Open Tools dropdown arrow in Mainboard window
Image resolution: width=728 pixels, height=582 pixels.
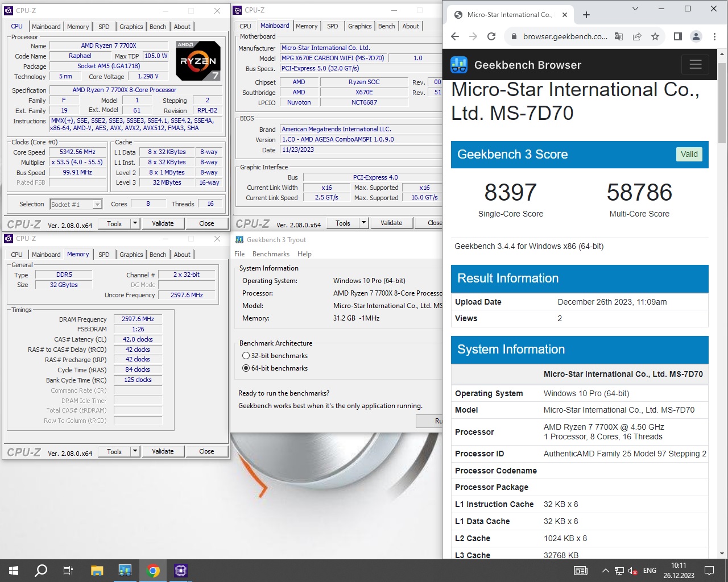(364, 223)
